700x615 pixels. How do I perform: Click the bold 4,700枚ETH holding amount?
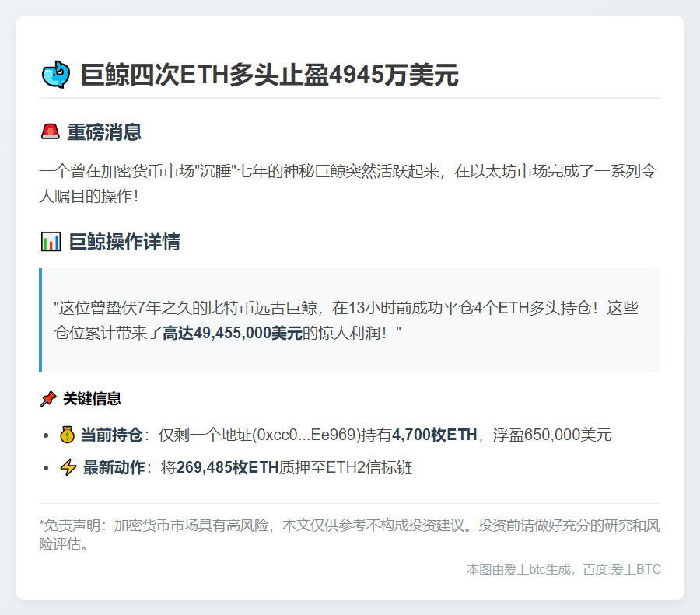434,435
